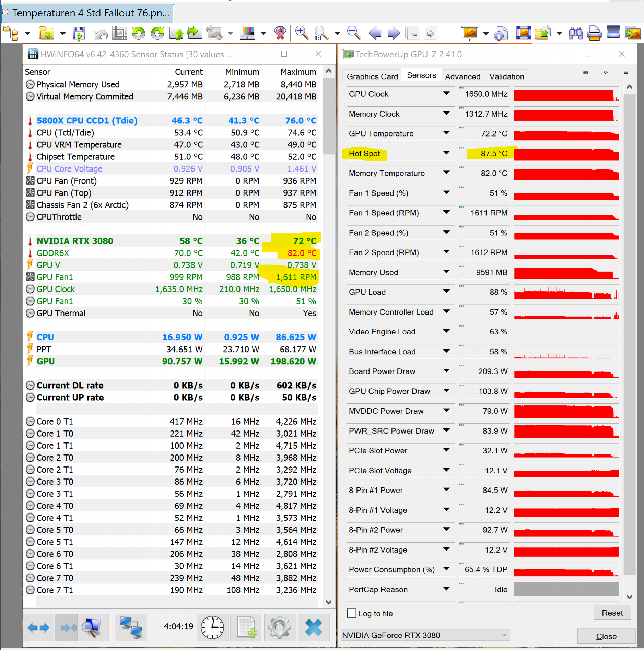Click the open folder toolbar icon

pyautogui.click(x=47, y=34)
